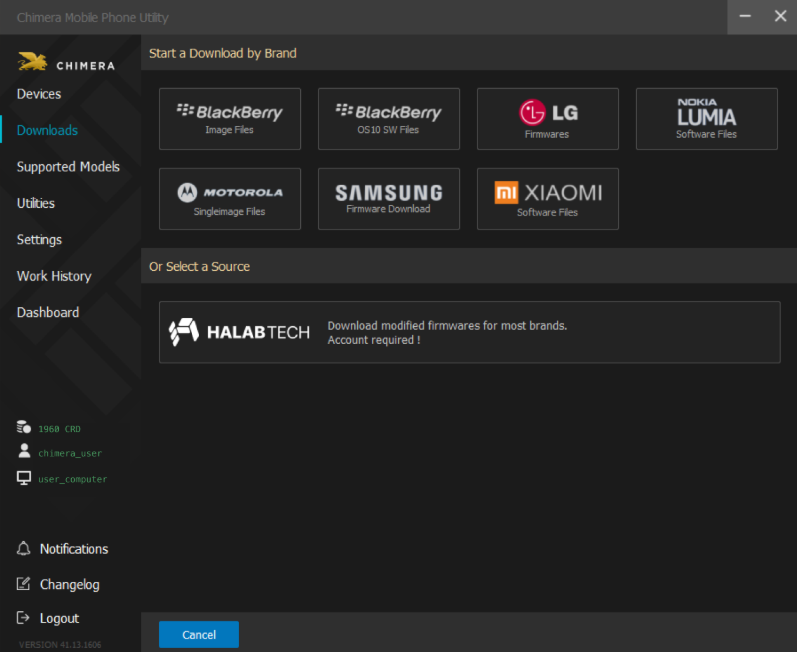Image resolution: width=797 pixels, height=652 pixels.
Task: Open BlackBerry OS10 SW Files downloads
Action: tap(389, 119)
